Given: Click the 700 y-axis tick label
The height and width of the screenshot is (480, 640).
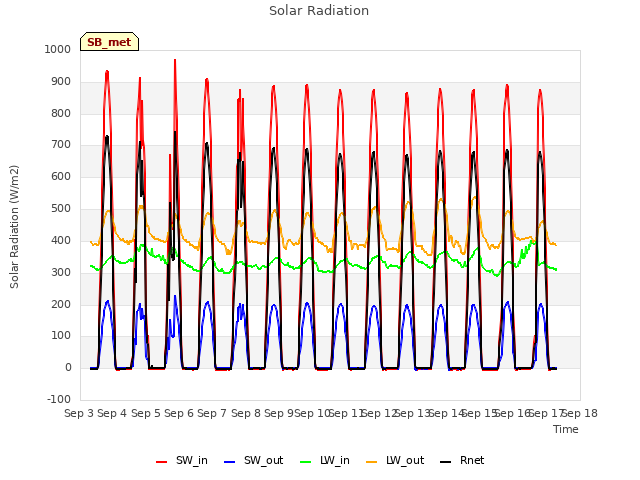Looking at the screenshot, I should [61, 144].
